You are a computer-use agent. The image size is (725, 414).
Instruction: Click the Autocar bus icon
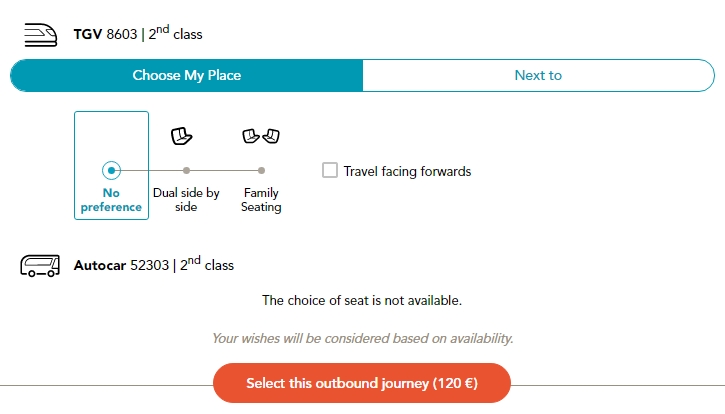tap(40, 266)
